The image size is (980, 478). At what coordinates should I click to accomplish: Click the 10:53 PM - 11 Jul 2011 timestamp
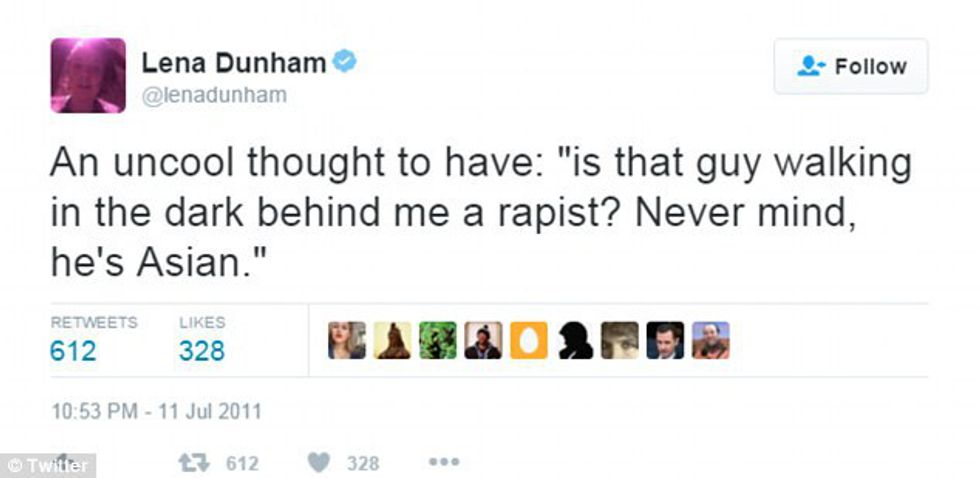(155, 410)
